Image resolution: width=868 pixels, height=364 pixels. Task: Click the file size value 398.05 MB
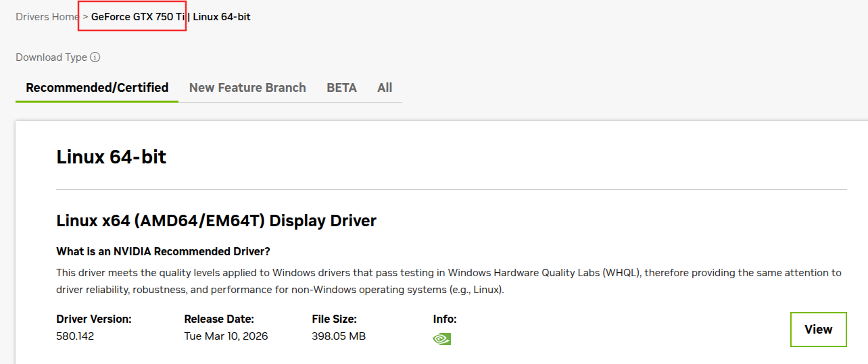(x=339, y=336)
